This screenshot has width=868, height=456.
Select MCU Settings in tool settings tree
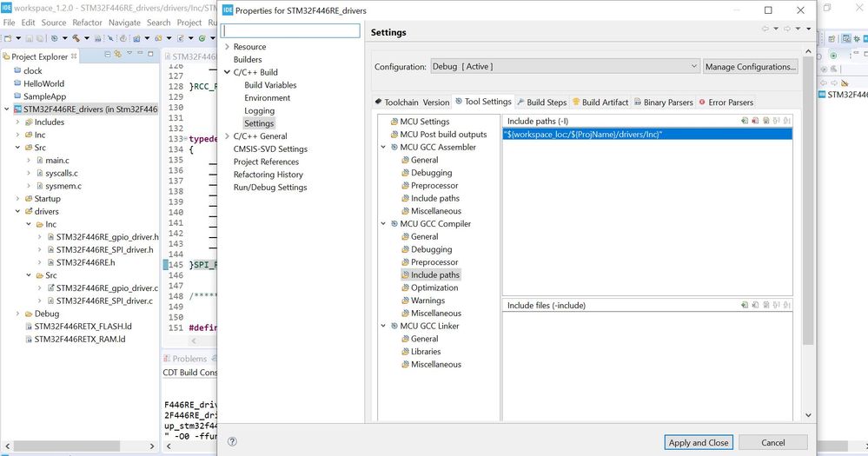click(x=425, y=122)
